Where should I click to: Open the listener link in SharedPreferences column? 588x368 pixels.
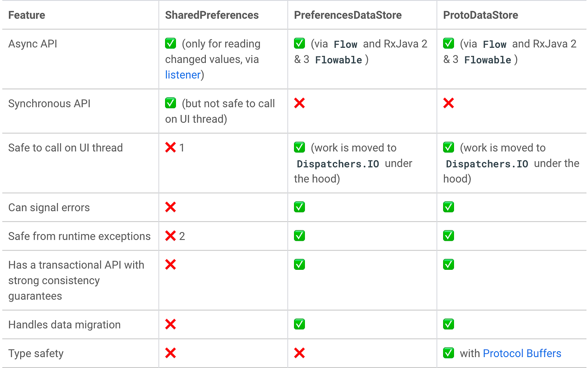(x=183, y=75)
